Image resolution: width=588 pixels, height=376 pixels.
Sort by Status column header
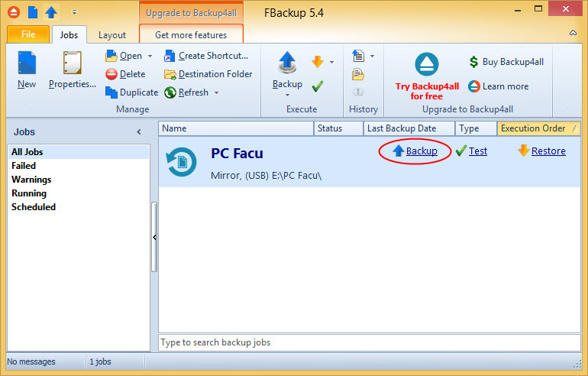point(338,128)
